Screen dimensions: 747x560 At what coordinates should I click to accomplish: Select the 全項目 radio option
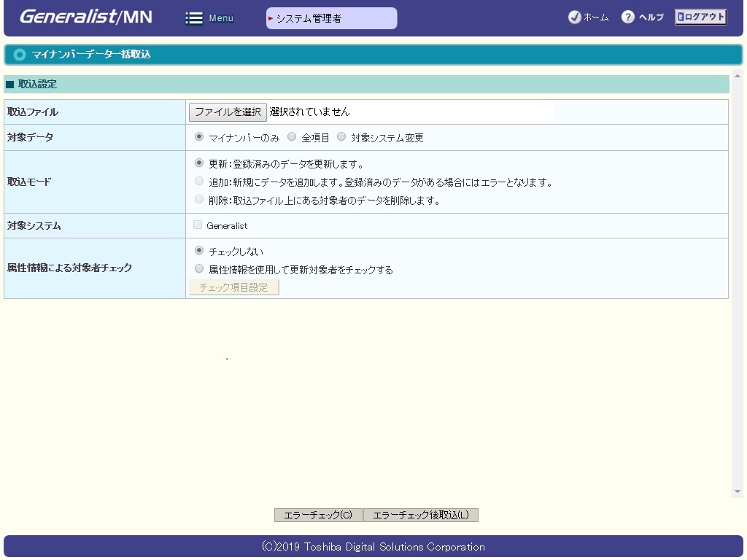(x=292, y=137)
